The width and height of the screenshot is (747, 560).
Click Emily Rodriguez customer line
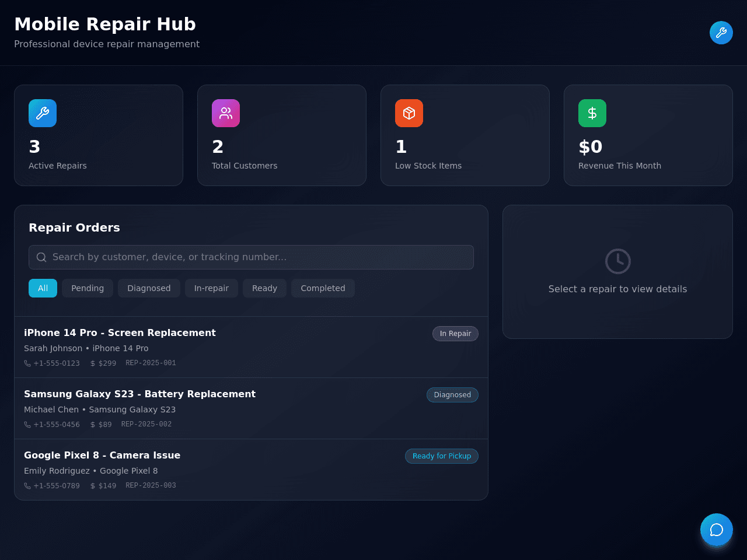point(91,471)
